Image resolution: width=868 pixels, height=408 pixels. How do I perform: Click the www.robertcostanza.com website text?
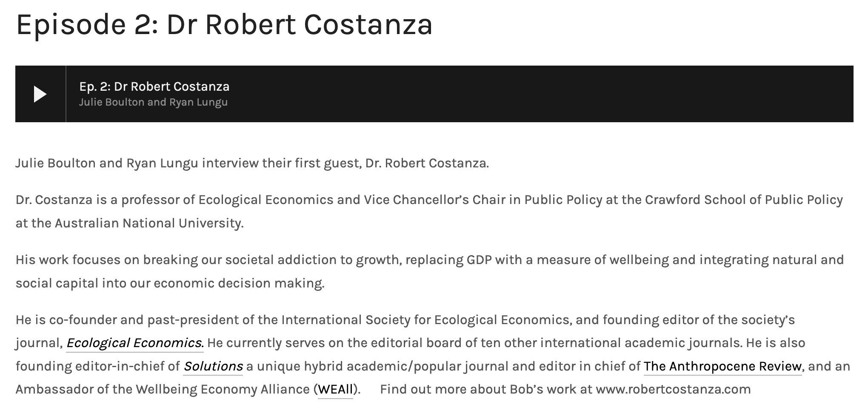[673, 389]
